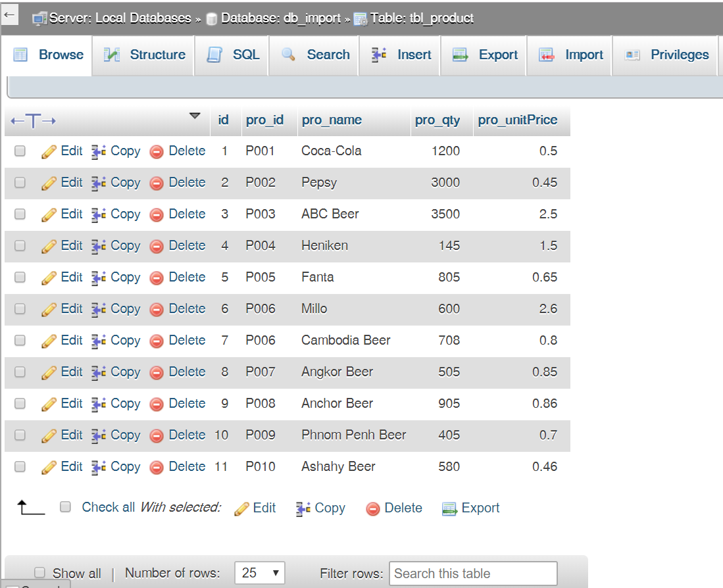Open the Structure tab

[x=143, y=55]
